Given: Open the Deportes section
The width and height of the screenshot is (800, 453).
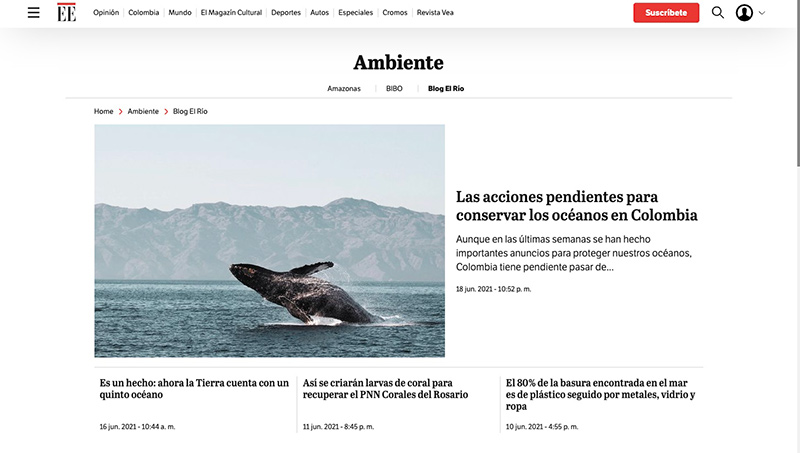Looking at the screenshot, I should [x=286, y=13].
